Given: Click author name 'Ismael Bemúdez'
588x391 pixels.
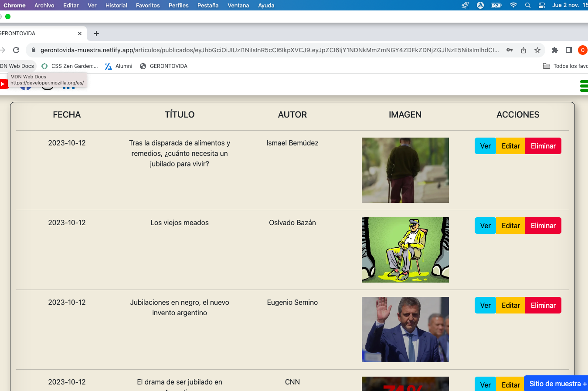Looking at the screenshot, I should (x=292, y=143).
